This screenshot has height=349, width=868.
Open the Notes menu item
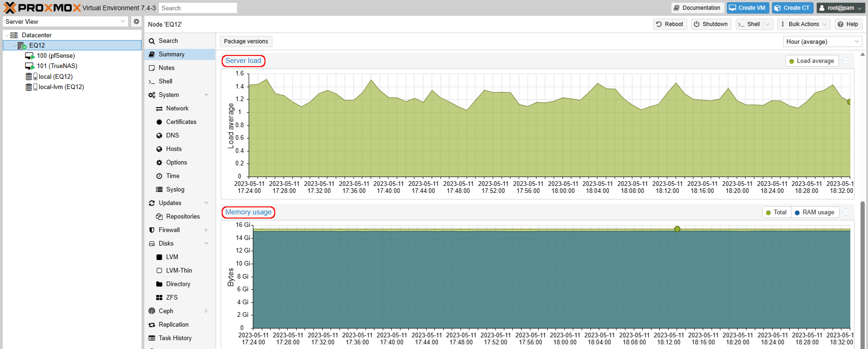click(x=180, y=68)
